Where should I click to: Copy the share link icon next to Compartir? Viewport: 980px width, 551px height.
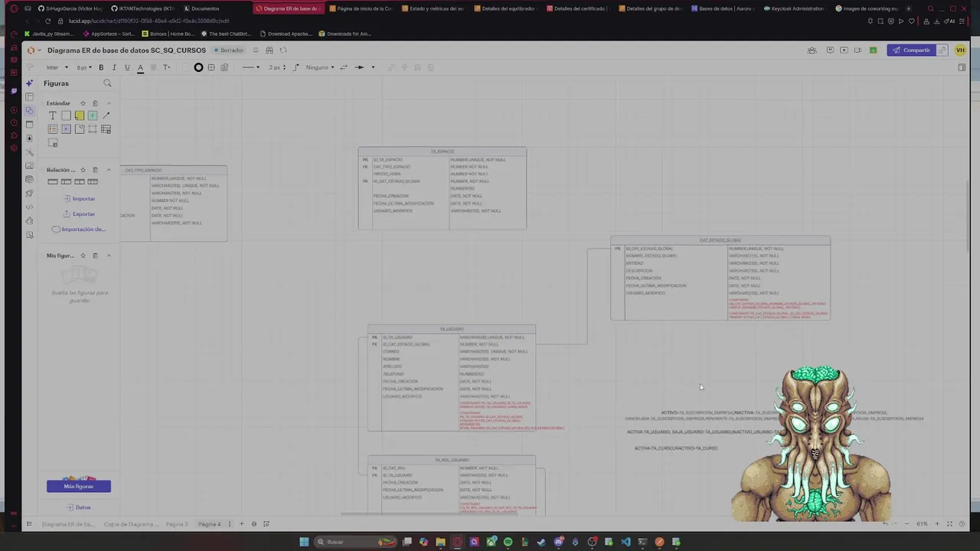pyautogui.click(x=942, y=51)
